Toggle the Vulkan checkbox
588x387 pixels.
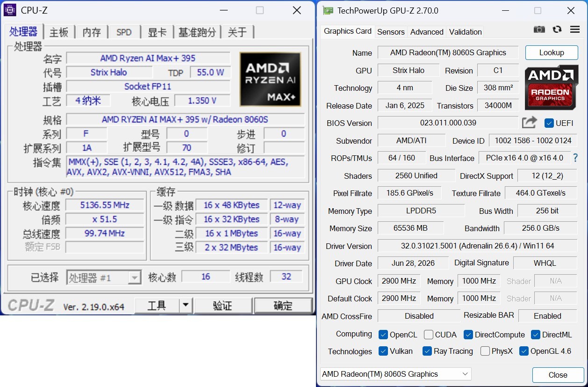[x=383, y=351]
